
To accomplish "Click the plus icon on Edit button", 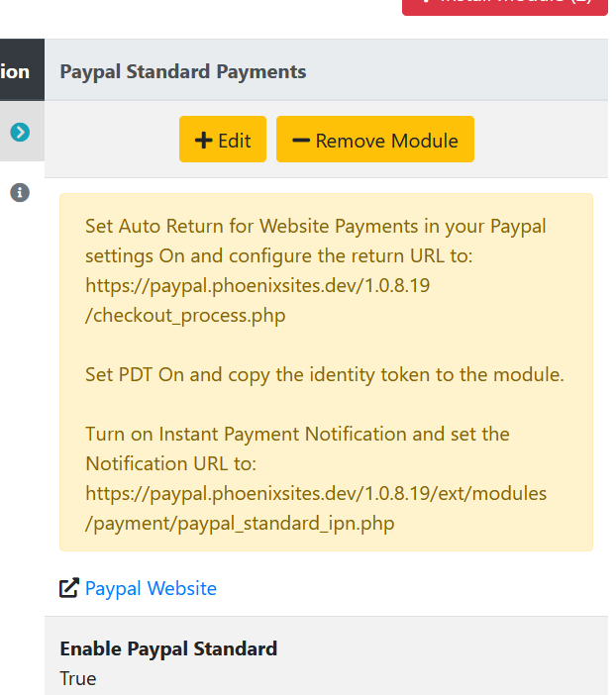I will [x=204, y=141].
